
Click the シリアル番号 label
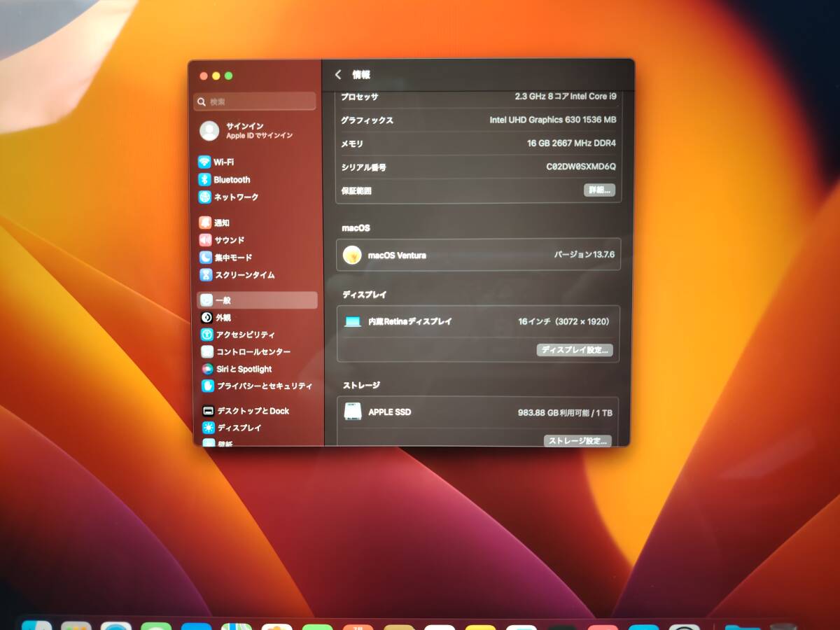[x=363, y=168]
